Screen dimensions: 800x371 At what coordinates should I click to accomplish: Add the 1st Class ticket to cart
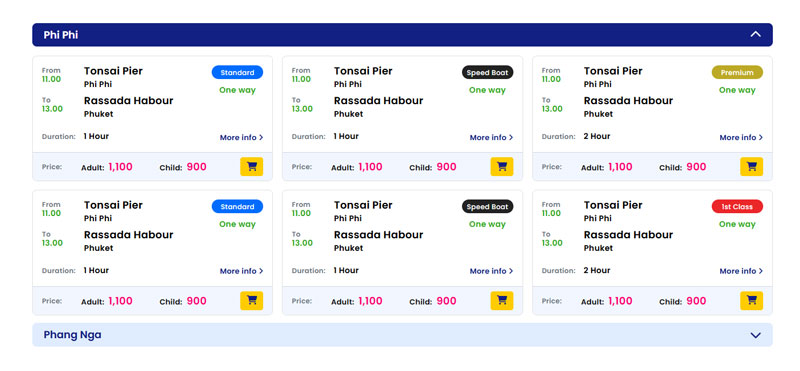coord(752,301)
